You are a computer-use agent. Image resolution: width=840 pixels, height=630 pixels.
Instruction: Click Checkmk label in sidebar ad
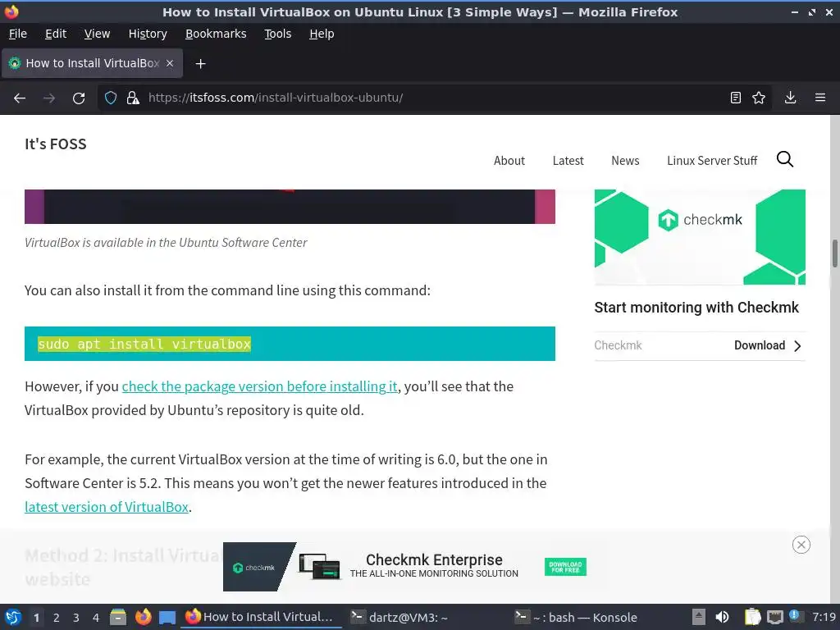pos(618,345)
